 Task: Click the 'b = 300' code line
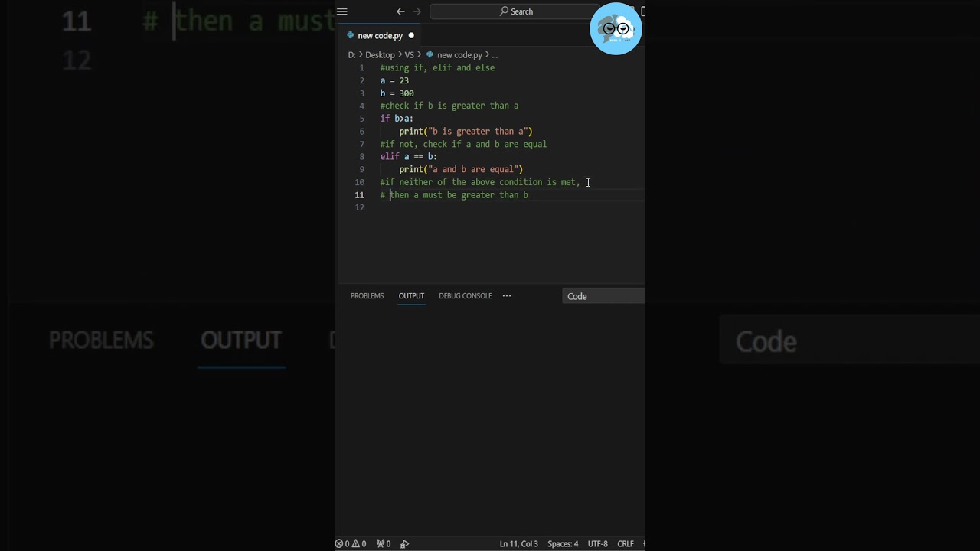click(x=397, y=93)
